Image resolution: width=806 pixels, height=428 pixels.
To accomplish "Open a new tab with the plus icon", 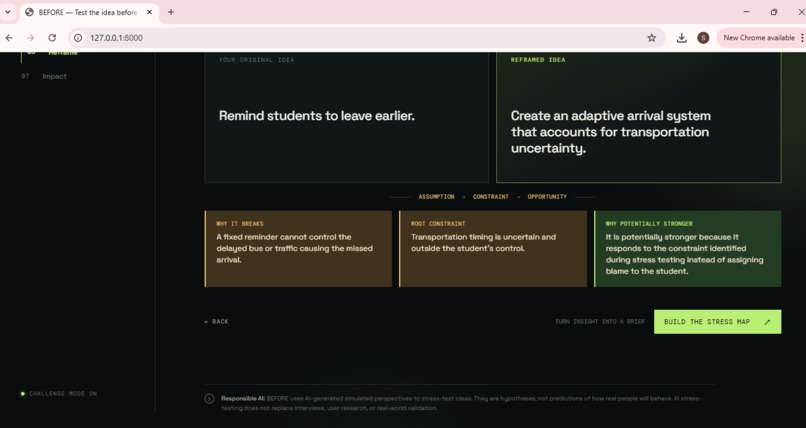I will (x=171, y=12).
